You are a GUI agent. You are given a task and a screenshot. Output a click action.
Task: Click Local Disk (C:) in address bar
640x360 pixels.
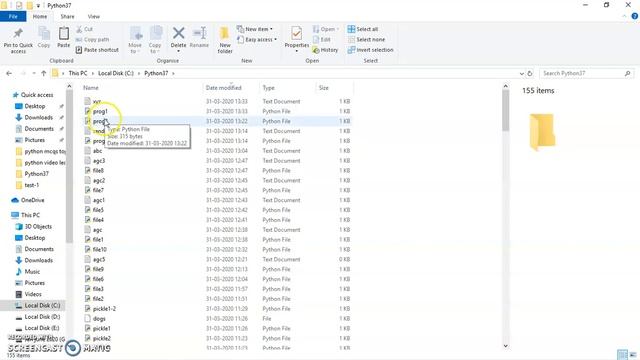click(x=116, y=73)
